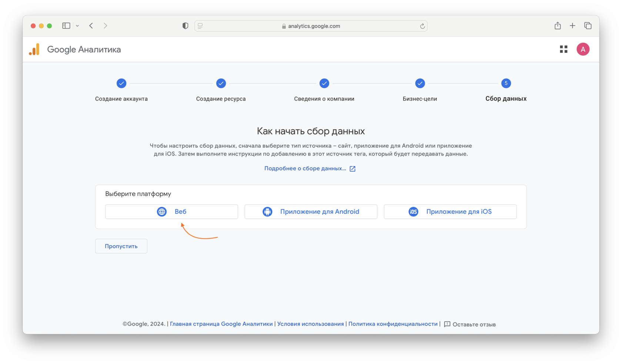This screenshot has width=622, height=364.
Task: Select the Веб platform button
Action: pyautogui.click(x=171, y=212)
